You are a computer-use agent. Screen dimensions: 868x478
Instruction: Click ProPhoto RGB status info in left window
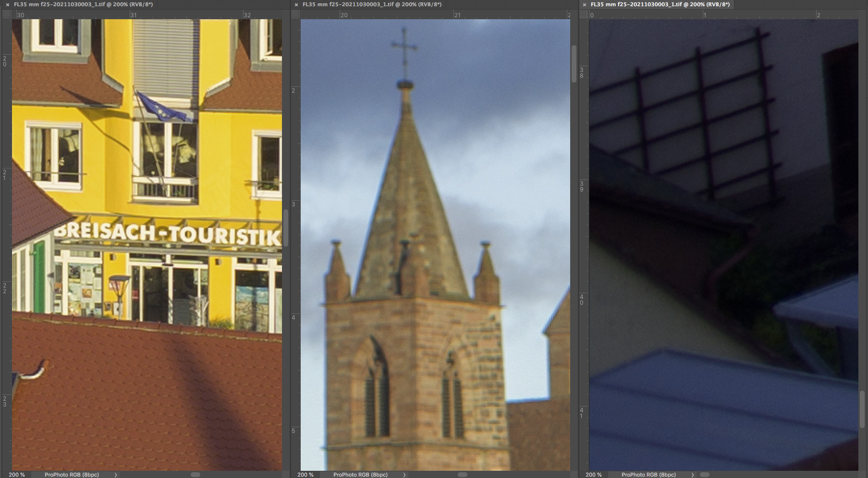[x=72, y=475]
